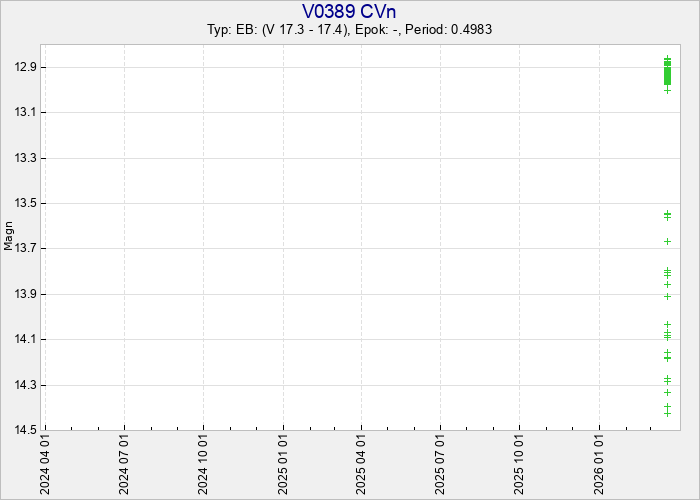Select the 13.1 y-axis tick label

tap(24, 112)
